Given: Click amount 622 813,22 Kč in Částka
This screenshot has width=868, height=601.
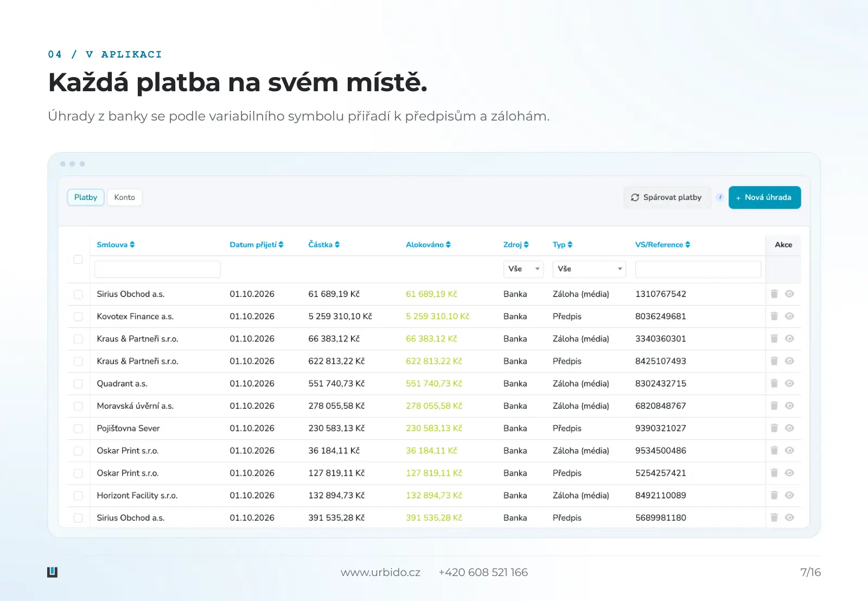Looking at the screenshot, I should pyautogui.click(x=336, y=361).
